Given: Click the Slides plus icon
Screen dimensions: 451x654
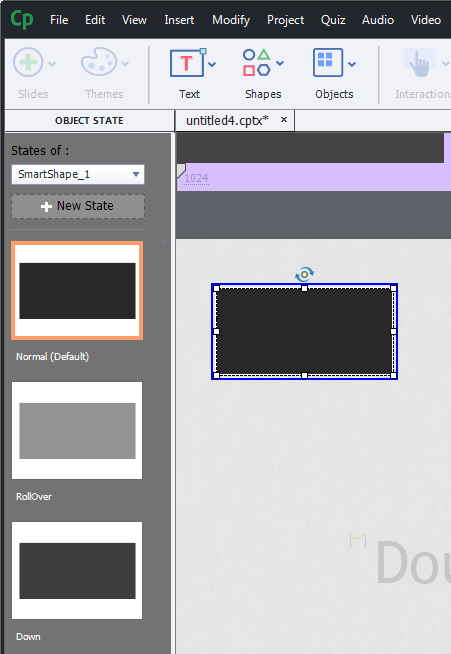Looking at the screenshot, I should [x=28, y=62].
